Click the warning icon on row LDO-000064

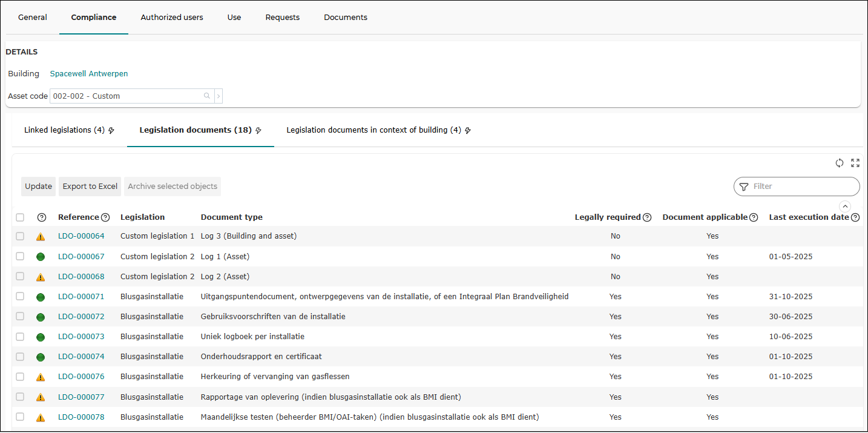pyautogui.click(x=41, y=237)
